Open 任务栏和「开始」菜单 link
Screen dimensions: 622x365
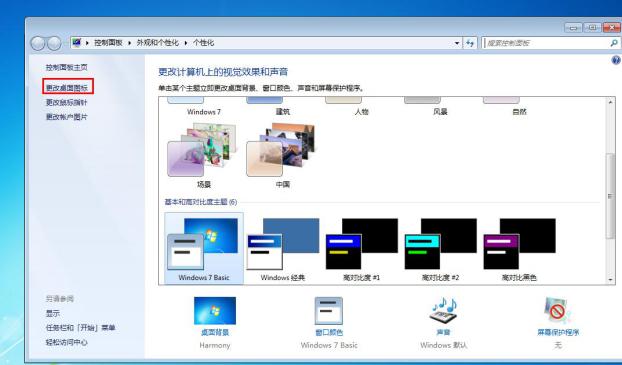(80, 328)
